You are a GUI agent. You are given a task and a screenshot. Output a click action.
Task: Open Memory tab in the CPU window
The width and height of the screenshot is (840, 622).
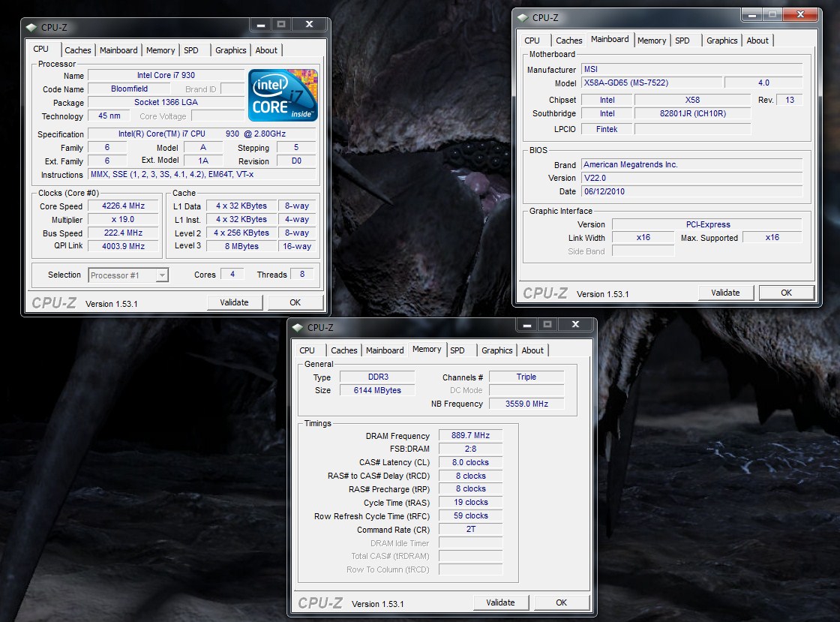(160, 50)
